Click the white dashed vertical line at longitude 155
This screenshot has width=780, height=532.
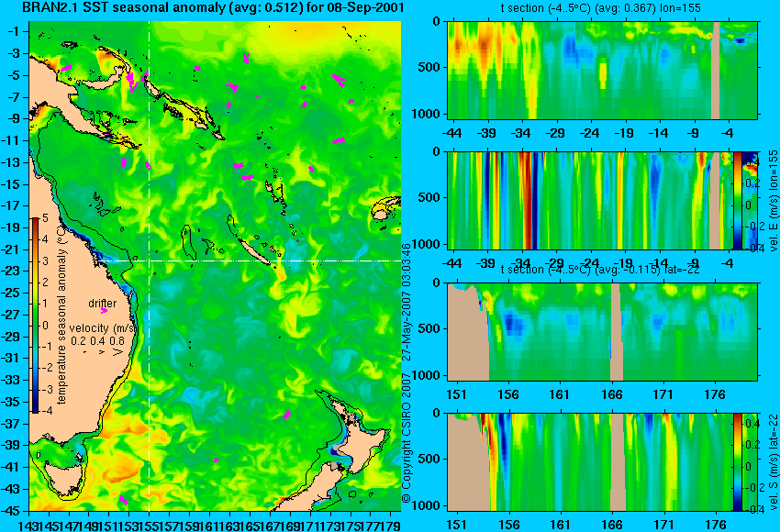click(x=150, y=266)
